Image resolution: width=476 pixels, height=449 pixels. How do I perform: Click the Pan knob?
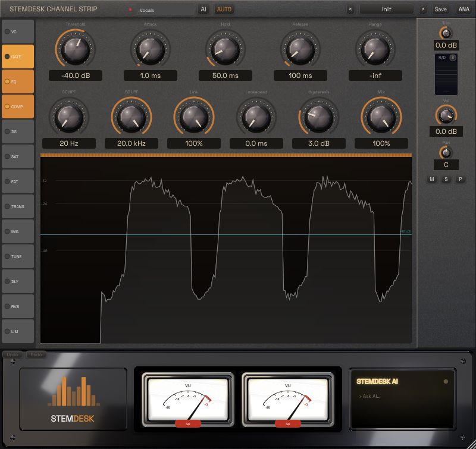[446, 153]
